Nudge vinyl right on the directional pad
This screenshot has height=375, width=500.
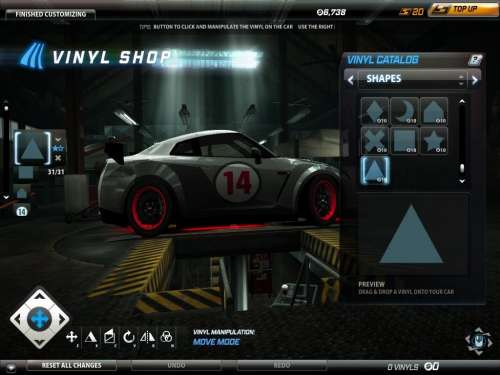click(63, 319)
